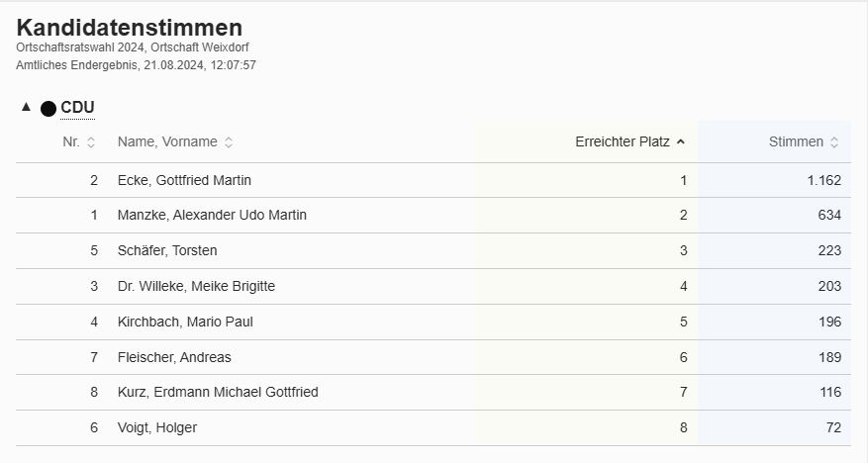Toggle Erreichter Platz ascending sort arrow
Image resolution: width=868 pixels, height=463 pixels.
[681, 142]
